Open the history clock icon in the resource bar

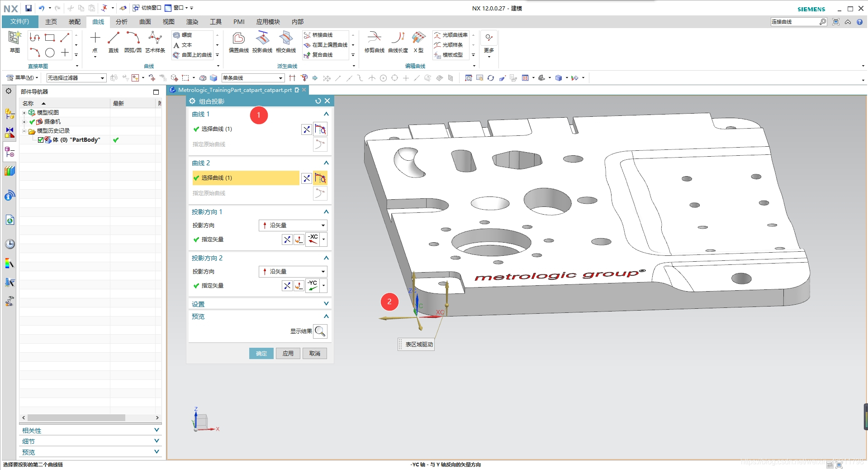coord(9,244)
